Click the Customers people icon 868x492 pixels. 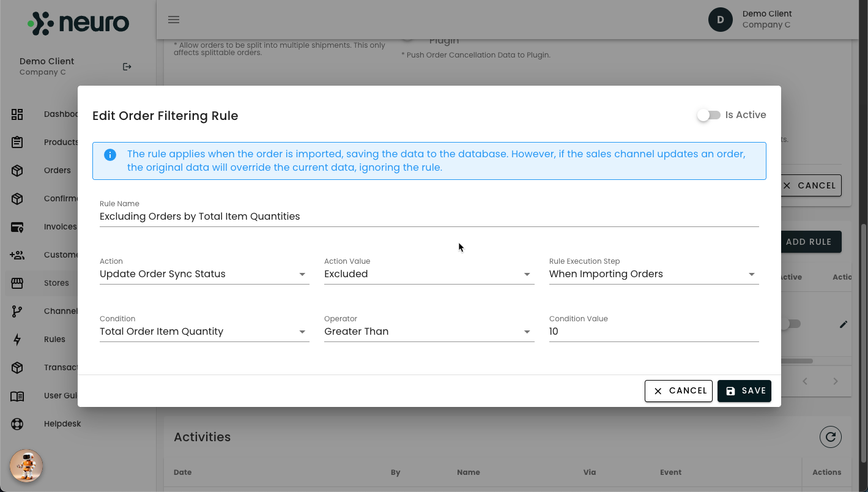[x=17, y=255]
